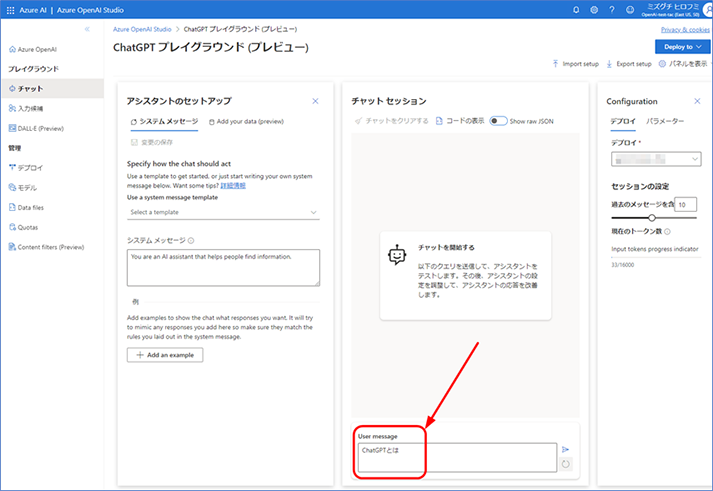This screenshot has height=491, width=713.
Task: Click チャットをクリアする button
Action: 392,121
